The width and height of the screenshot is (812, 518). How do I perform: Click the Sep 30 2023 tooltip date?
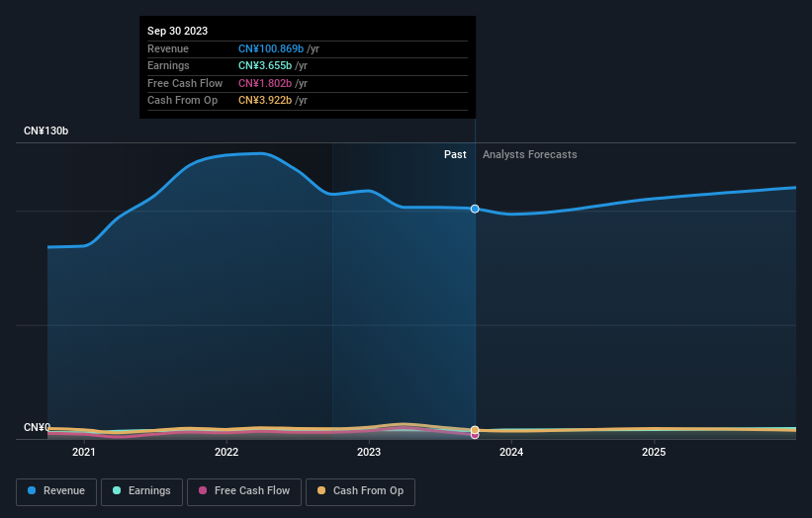[x=178, y=31]
